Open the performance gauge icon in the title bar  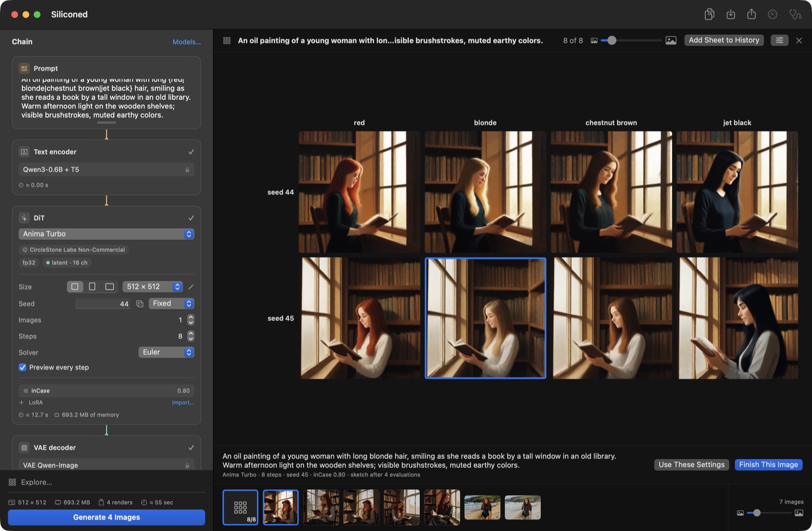click(772, 14)
